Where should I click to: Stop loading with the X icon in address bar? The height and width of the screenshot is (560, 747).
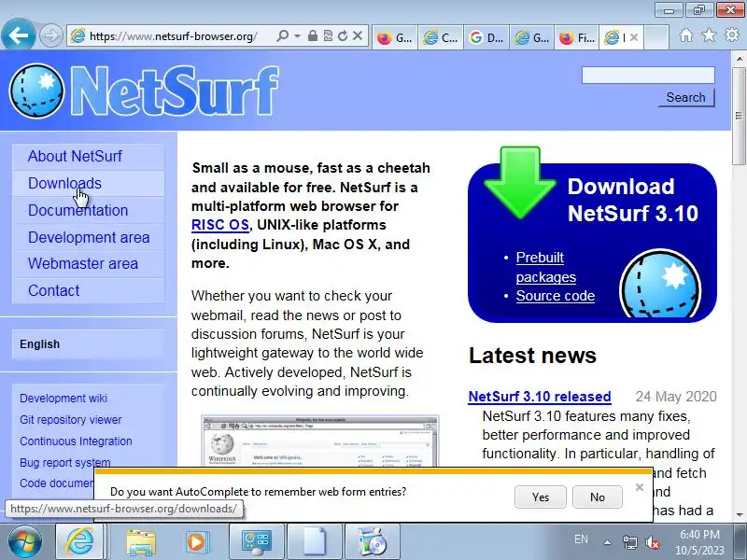[358, 35]
